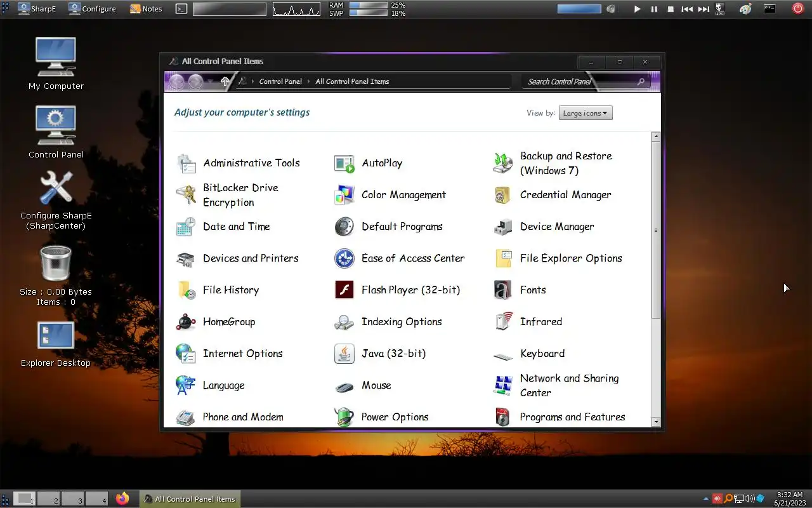
Task: Open the Java (32-bit) icon
Action: tap(344, 354)
